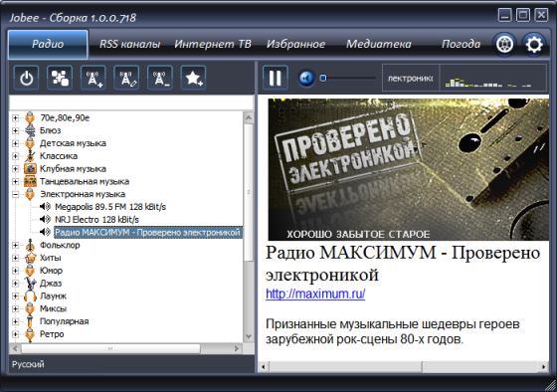Expand the Классика category
557x392 pixels.
(15, 156)
